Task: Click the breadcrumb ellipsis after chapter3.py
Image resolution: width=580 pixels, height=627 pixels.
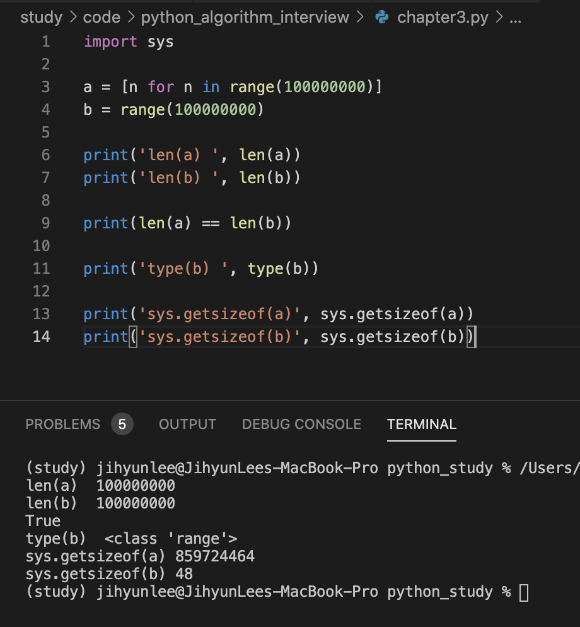Action: (x=515, y=19)
